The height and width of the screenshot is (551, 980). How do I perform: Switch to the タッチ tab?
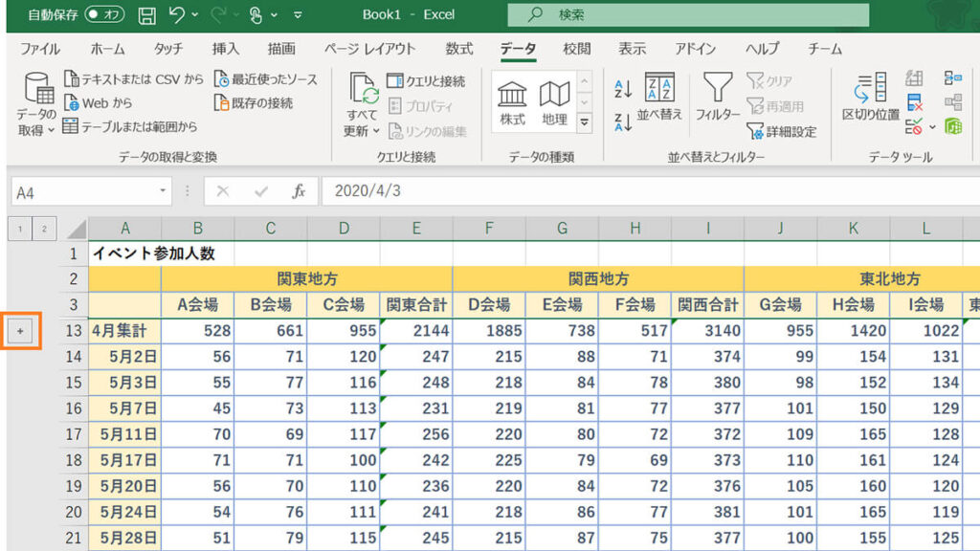[168, 49]
